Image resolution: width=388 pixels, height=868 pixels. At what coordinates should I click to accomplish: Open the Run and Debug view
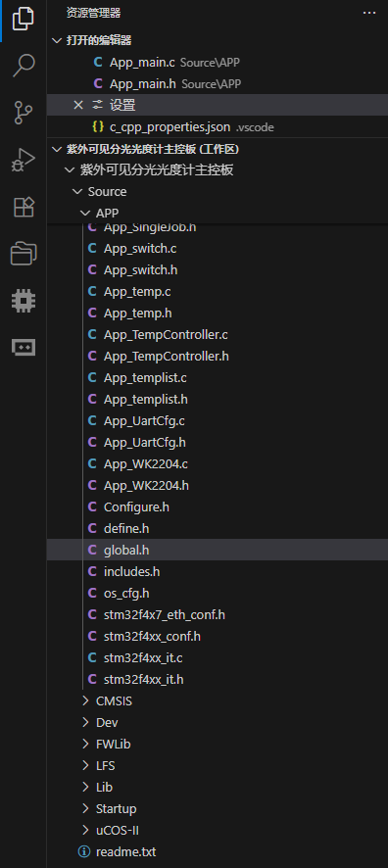[x=24, y=161]
